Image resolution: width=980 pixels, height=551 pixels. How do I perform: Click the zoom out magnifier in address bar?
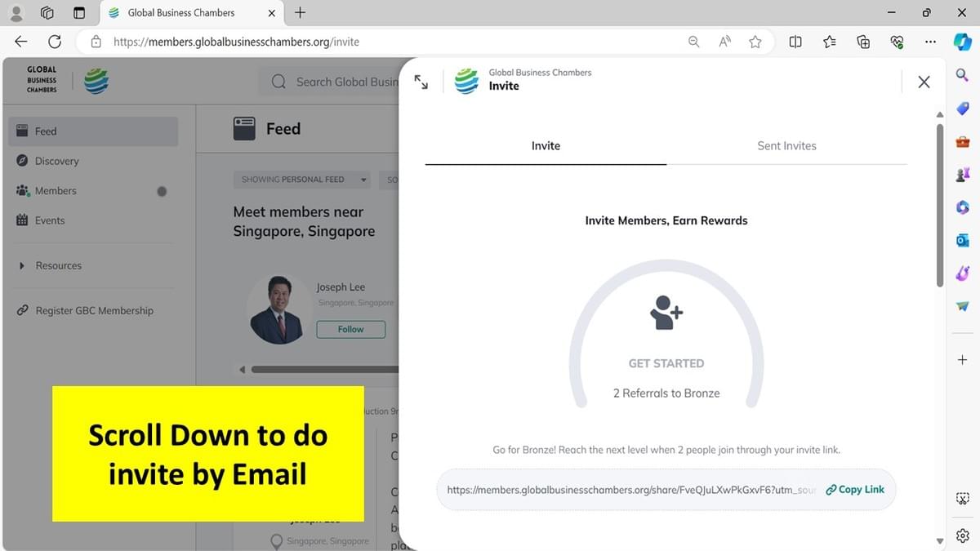click(693, 42)
